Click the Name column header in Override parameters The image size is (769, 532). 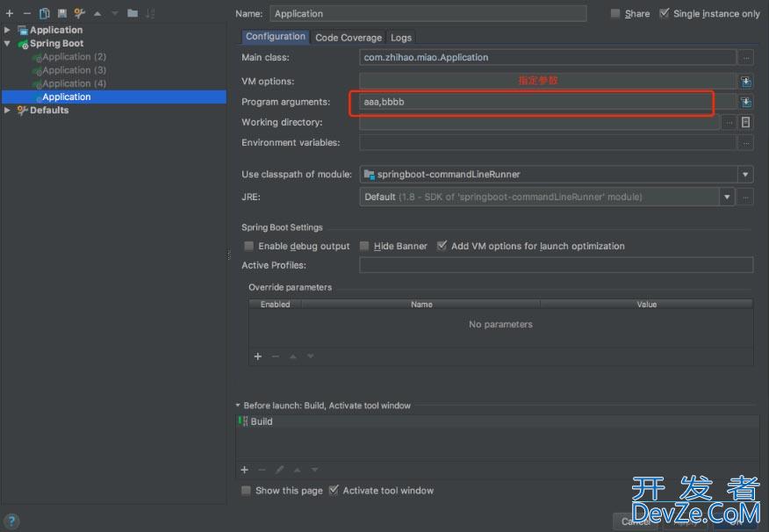[421, 305]
